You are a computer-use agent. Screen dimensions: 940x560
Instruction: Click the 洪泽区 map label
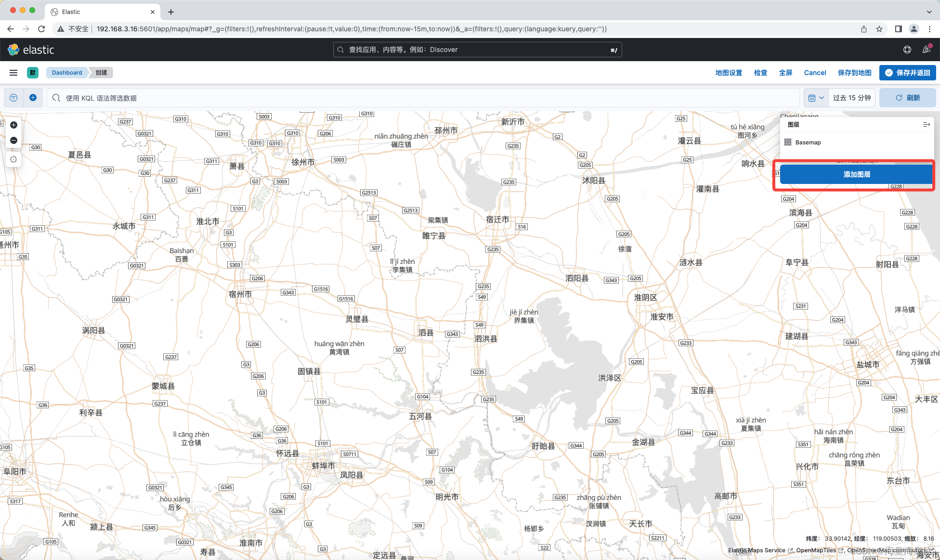click(610, 378)
